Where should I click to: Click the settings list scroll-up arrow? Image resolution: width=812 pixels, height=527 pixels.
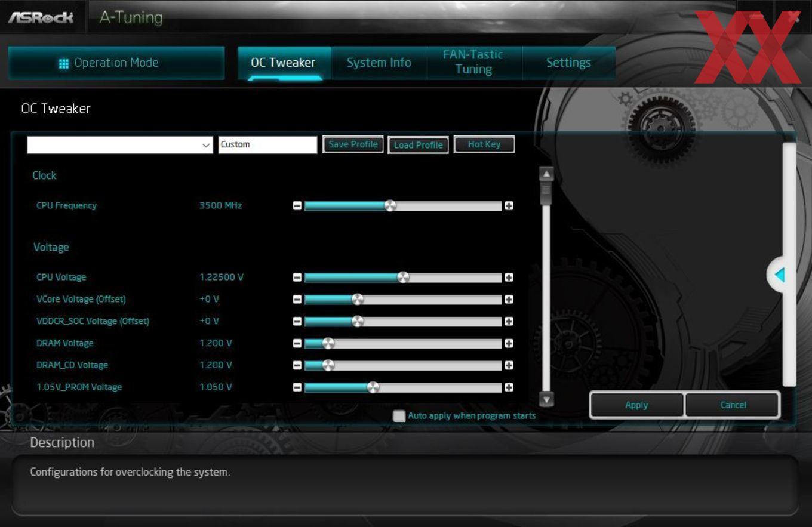546,174
